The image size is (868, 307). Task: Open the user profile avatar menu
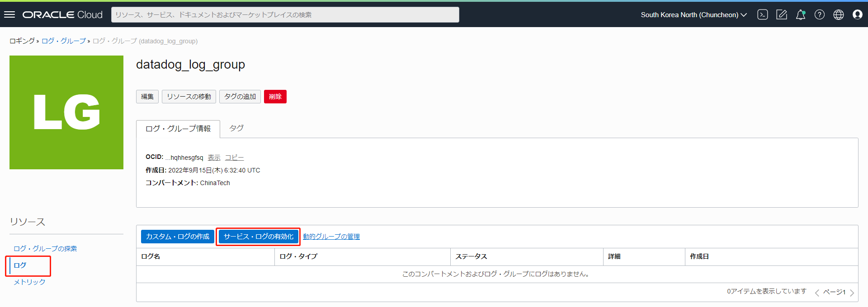pos(857,14)
